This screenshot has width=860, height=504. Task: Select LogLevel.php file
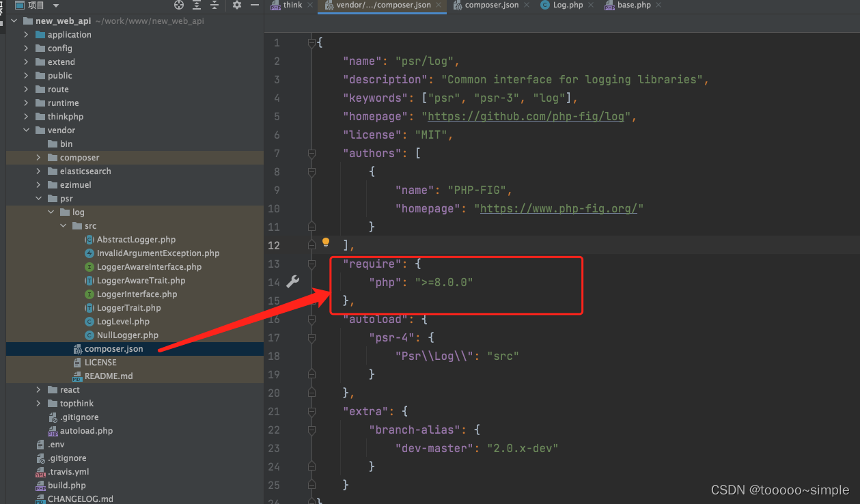click(x=123, y=322)
